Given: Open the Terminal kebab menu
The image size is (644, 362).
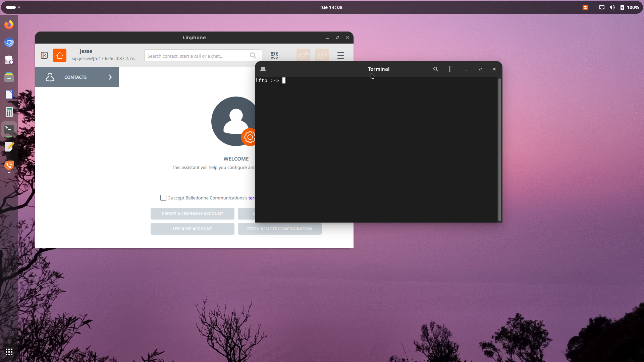Looking at the screenshot, I should click(450, 69).
